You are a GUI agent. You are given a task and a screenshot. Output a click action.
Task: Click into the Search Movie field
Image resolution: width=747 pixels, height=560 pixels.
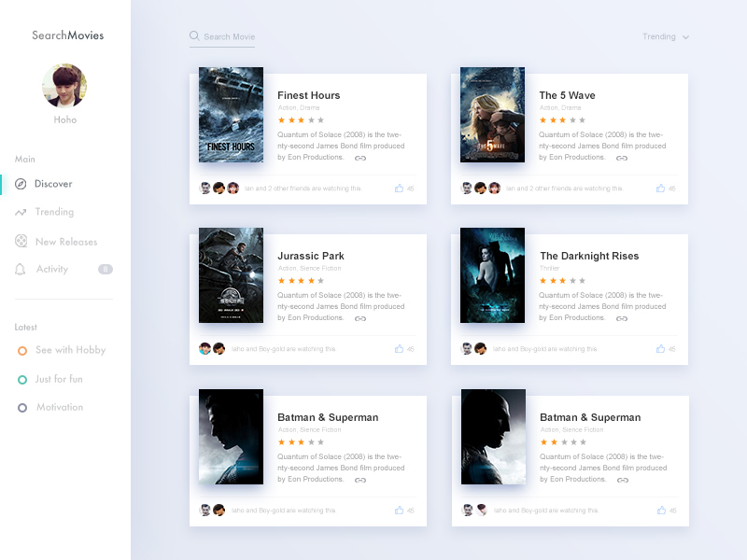click(222, 36)
